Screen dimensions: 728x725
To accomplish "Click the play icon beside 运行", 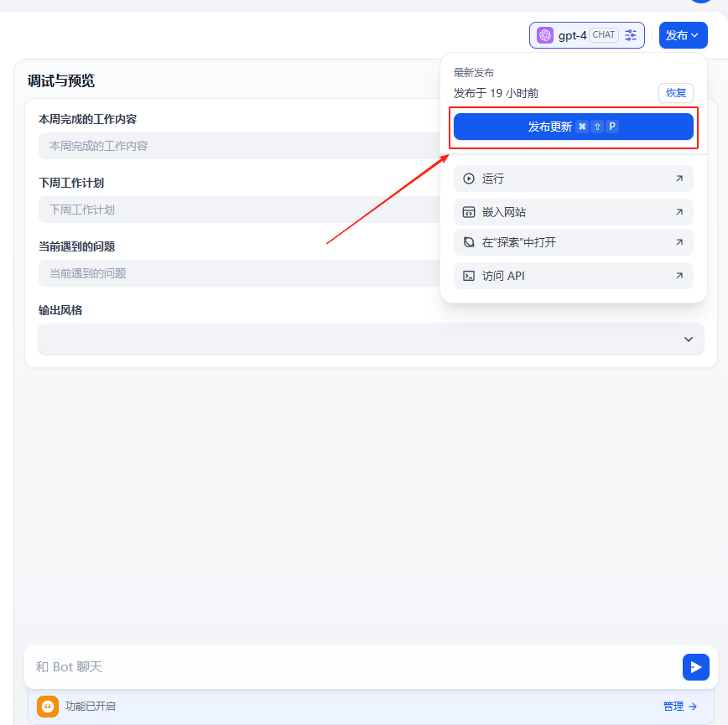I will coord(469,179).
